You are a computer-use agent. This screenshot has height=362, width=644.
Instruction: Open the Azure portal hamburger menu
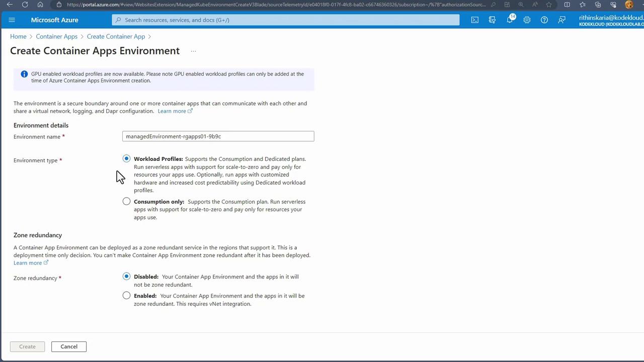(12, 20)
